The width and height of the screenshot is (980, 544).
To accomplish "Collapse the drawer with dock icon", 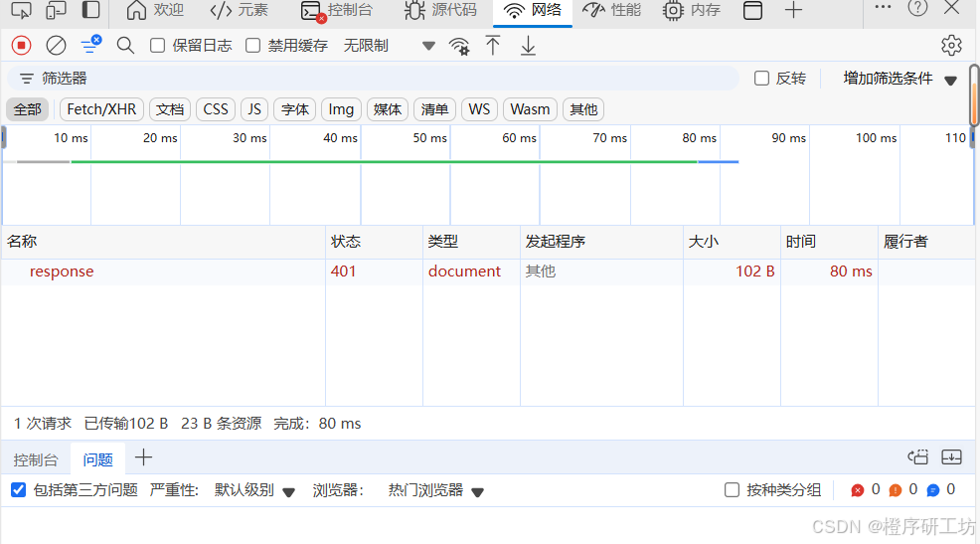I will [x=951, y=457].
